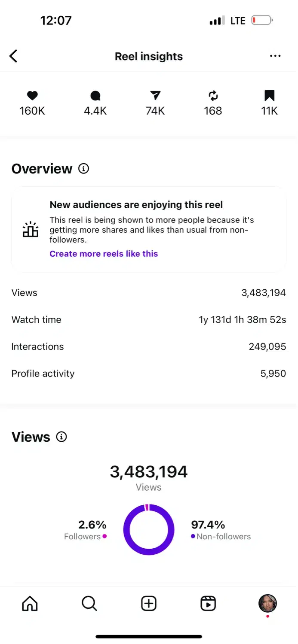Open the Overview info icon
Screen dimensions: 298x644
pyautogui.click(x=84, y=169)
